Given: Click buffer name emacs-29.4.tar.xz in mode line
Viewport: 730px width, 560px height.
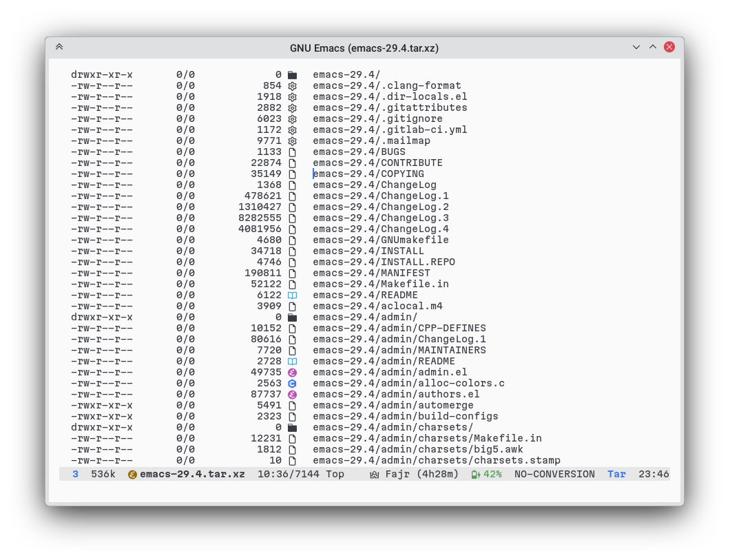Looking at the screenshot, I should (192, 475).
